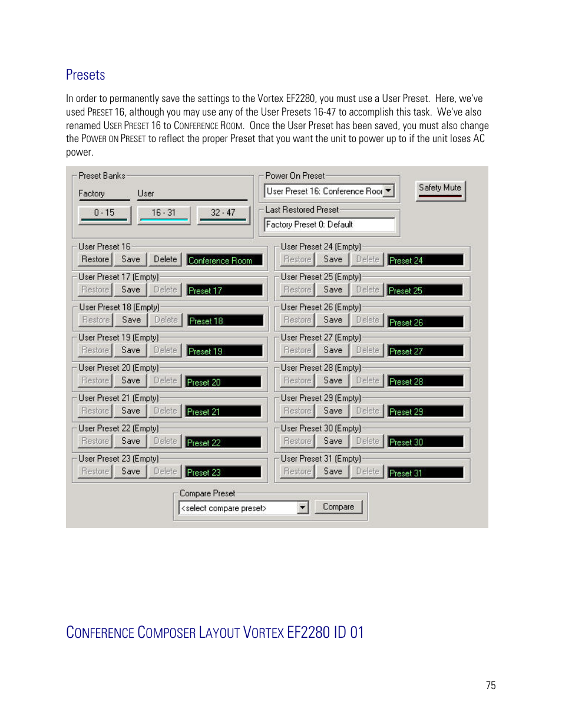
Task: Edit the Preset 22 name field
Action: (223, 442)
